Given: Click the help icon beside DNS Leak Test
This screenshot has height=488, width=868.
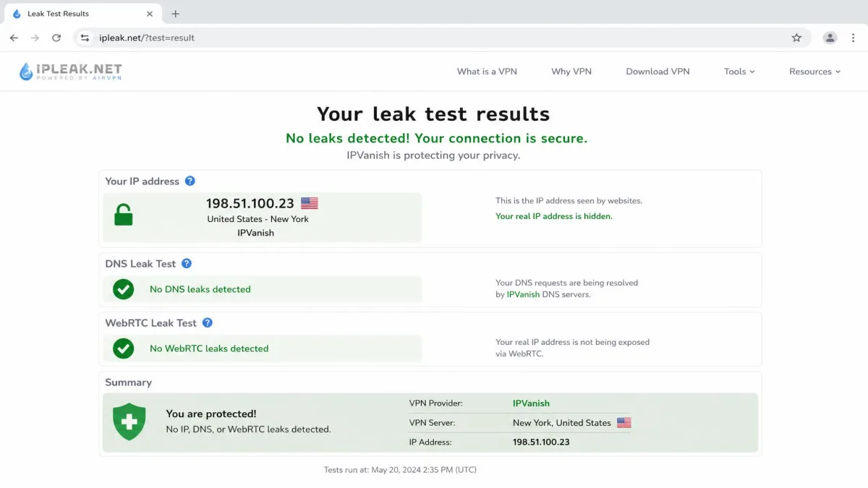Looking at the screenshot, I should click(187, 264).
